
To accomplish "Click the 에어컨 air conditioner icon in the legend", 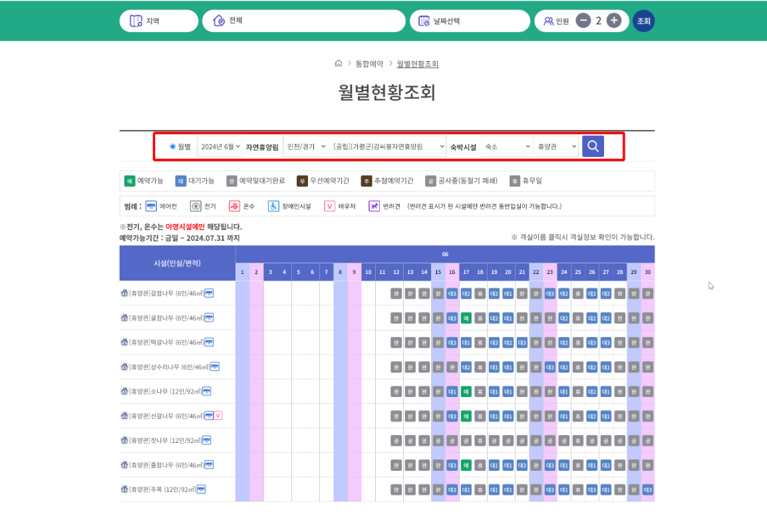I will (150, 205).
